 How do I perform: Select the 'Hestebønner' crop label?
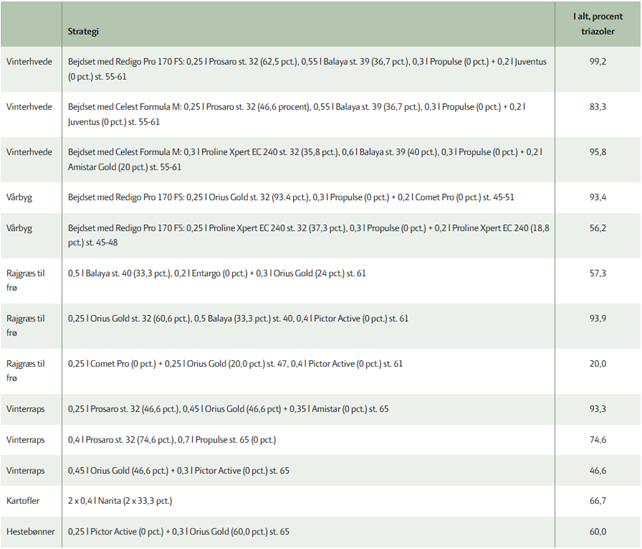[x=30, y=532]
